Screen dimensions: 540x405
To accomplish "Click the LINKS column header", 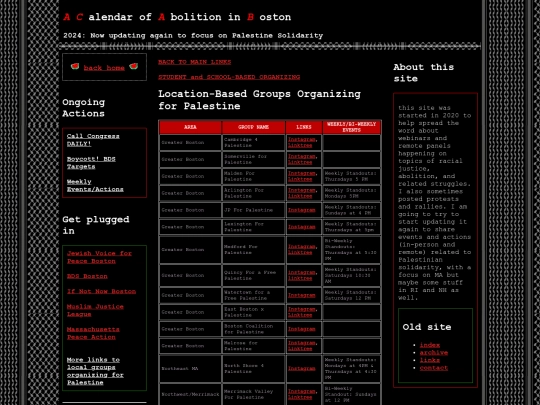I will pyautogui.click(x=304, y=127).
